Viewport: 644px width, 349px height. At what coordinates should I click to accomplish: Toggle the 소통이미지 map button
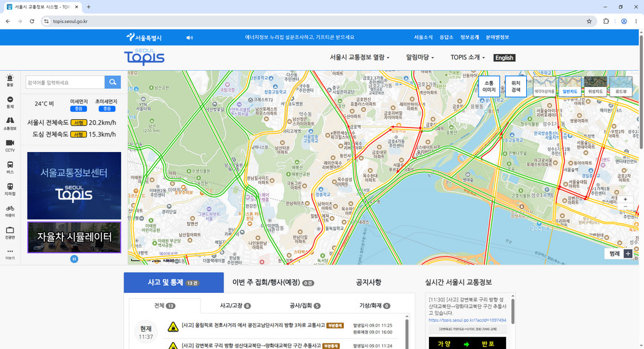point(489,86)
